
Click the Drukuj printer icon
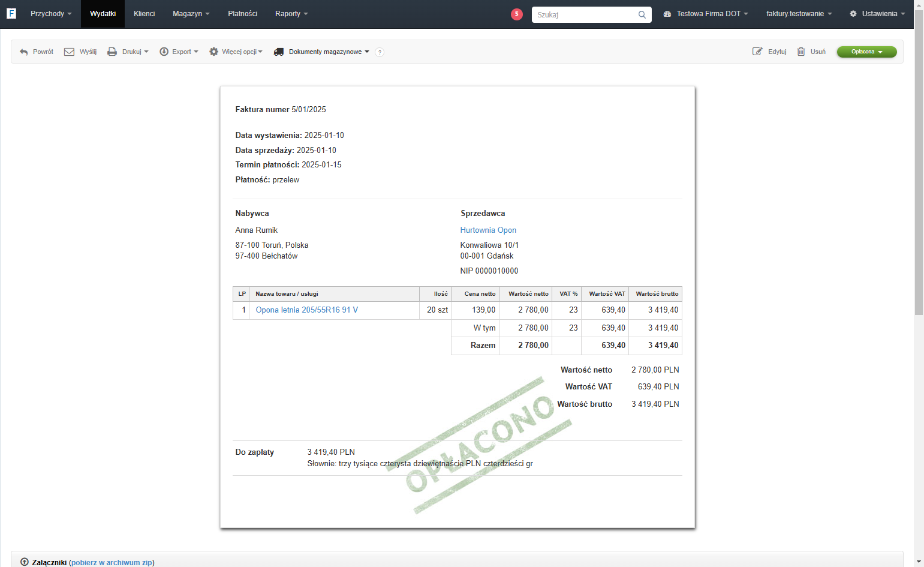(x=112, y=52)
